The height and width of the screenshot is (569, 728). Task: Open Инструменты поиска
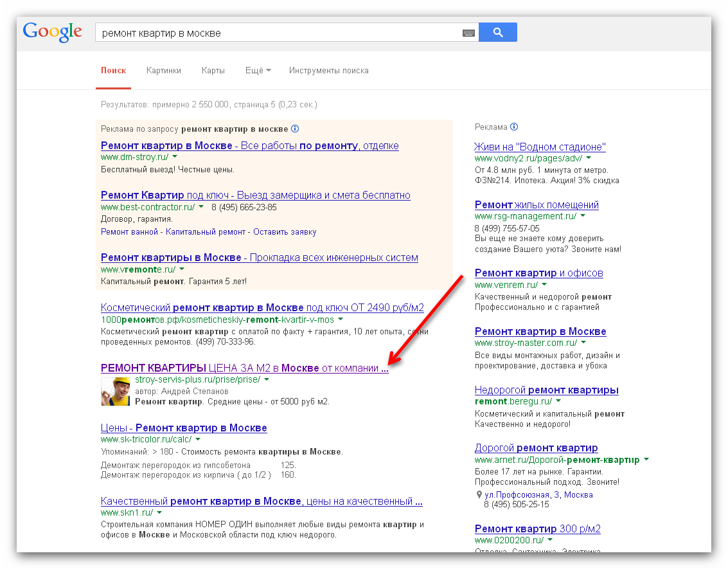coord(329,71)
